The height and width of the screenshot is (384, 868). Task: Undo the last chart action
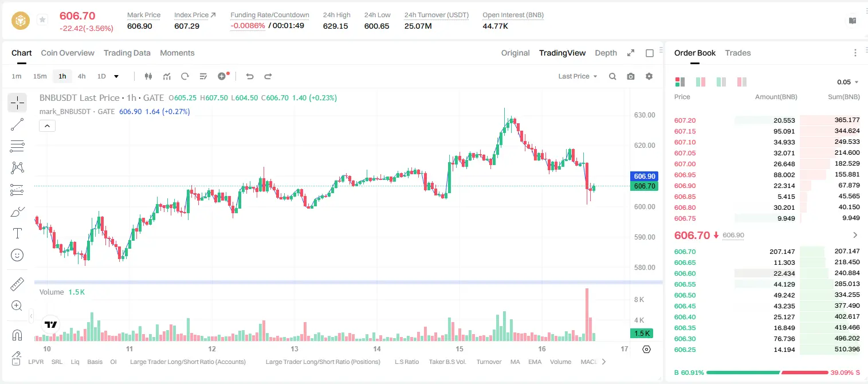click(250, 76)
